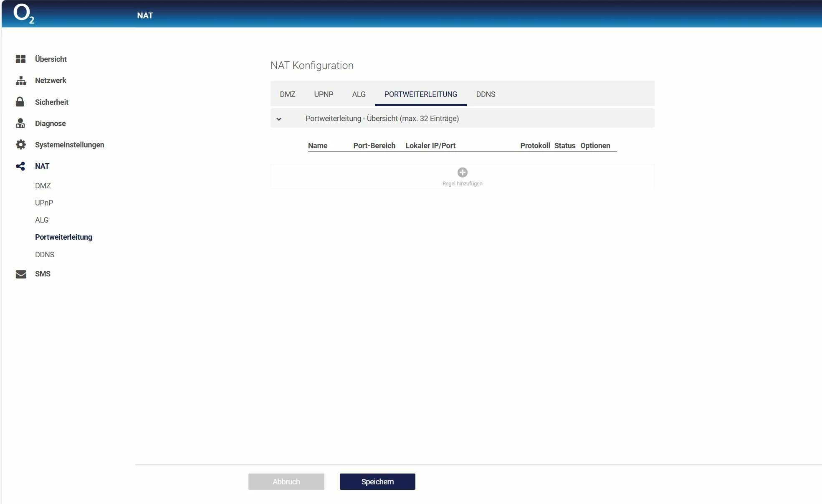
Task: Click the SMS envelope icon
Action: [20, 274]
